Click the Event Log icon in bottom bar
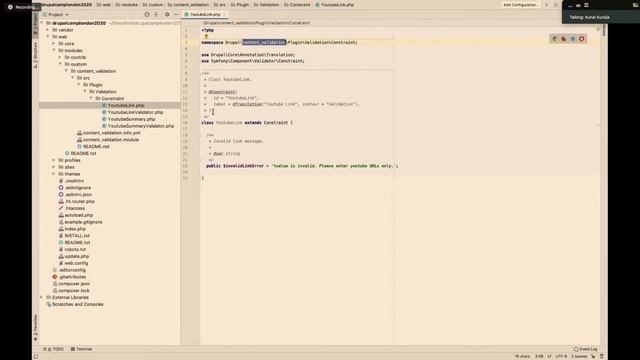Screen dimensions: 640x360 (576, 349)
